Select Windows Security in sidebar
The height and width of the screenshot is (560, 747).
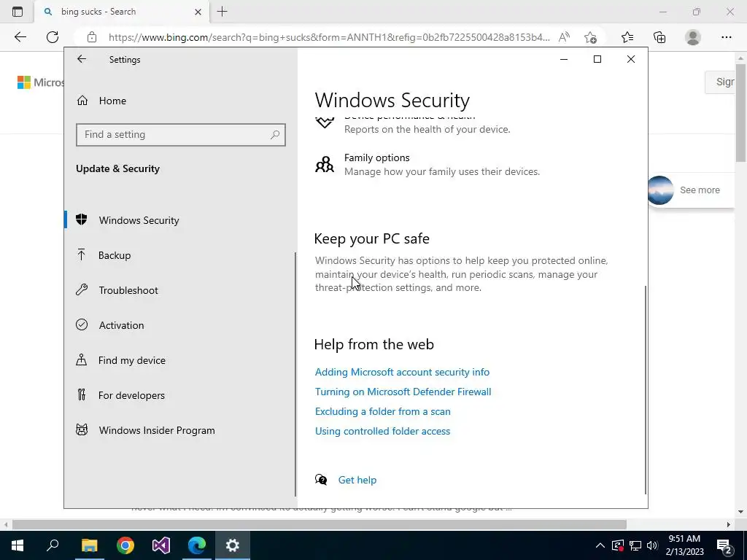coord(181,220)
